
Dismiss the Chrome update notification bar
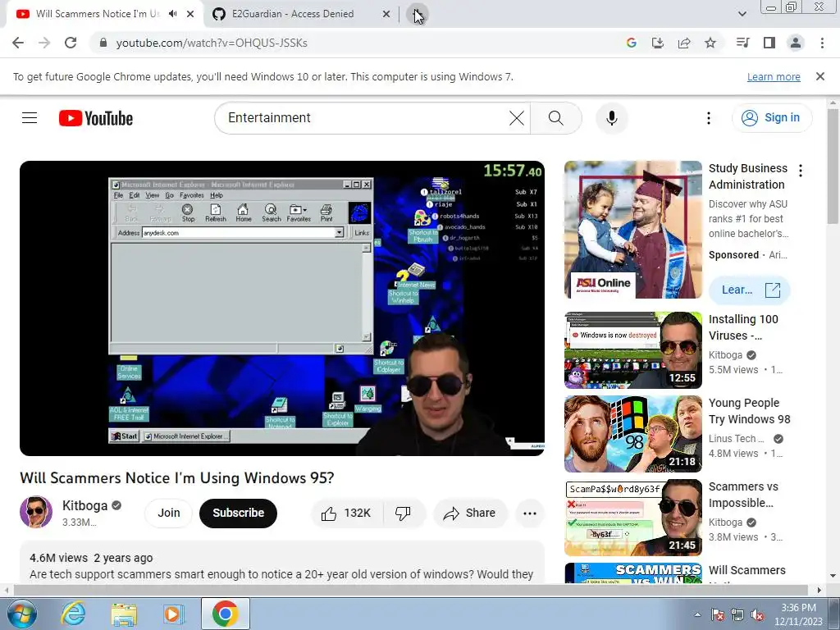pyautogui.click(x=820, y=76)
